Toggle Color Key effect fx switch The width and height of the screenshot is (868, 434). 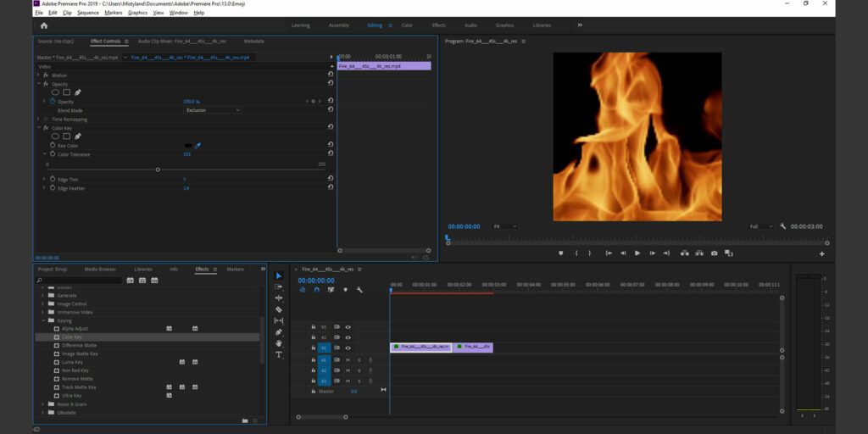46,128
